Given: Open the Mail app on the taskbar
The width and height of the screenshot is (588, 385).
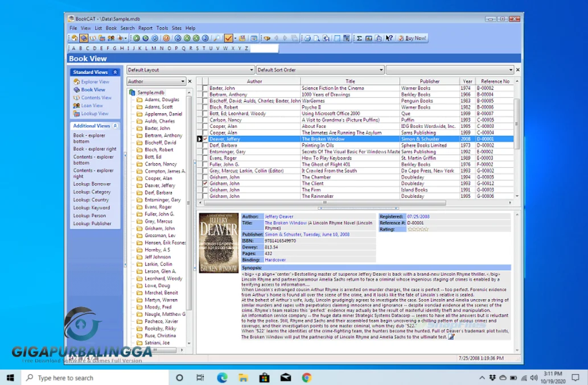Looking at the screenshot, I should point(285,378).
